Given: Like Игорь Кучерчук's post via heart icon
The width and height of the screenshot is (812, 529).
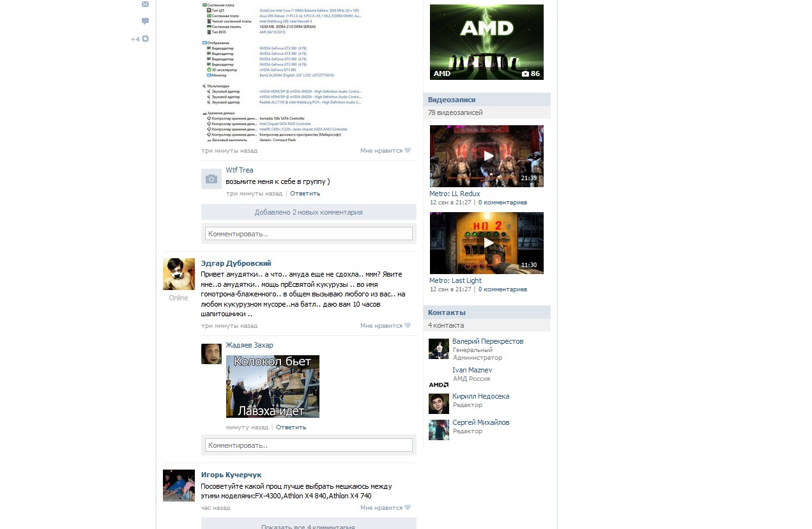Looking at the screenshot, I should pos(408,508).
